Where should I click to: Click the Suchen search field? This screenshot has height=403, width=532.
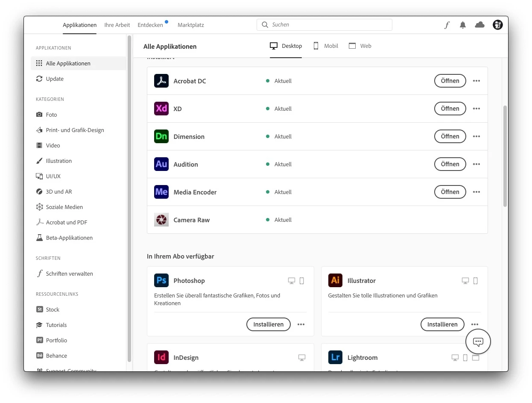point(324,25)
